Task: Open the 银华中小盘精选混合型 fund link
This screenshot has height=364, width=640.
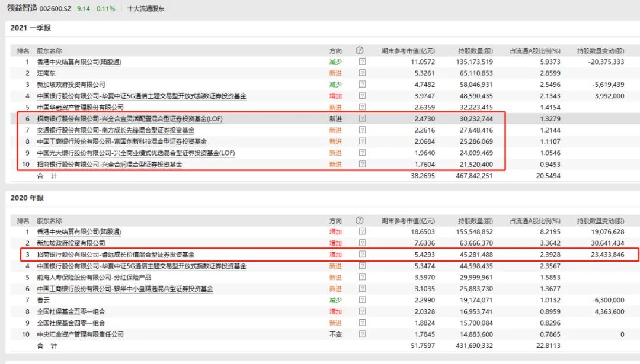Action: point(124,289)
